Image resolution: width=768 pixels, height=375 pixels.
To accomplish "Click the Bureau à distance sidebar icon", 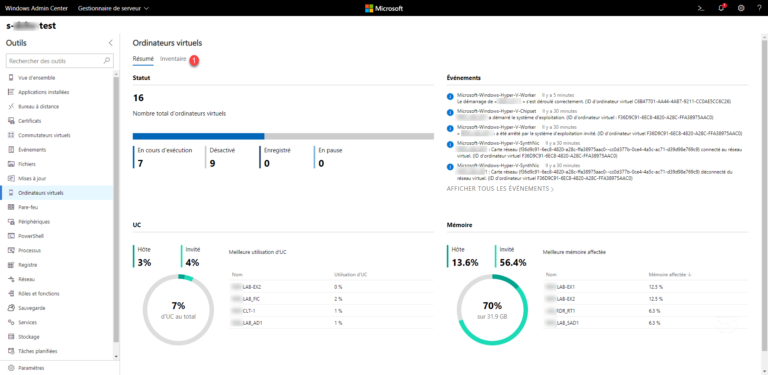I will [11, 106].
